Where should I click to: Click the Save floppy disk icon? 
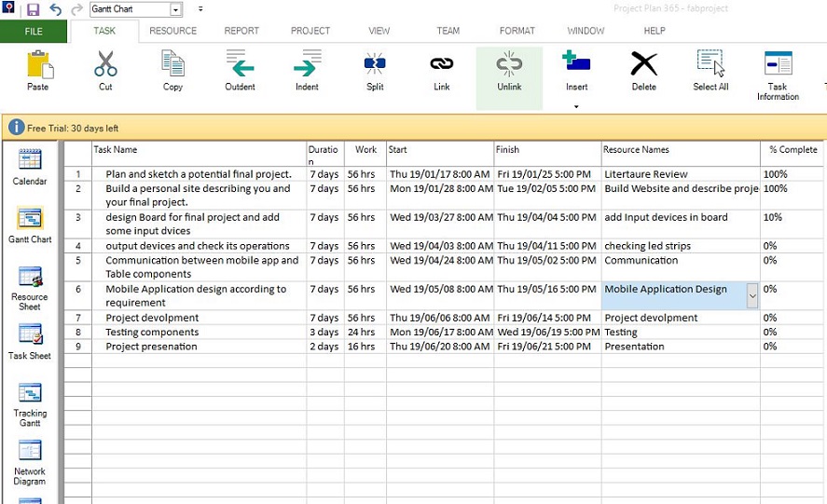[34, 9]
